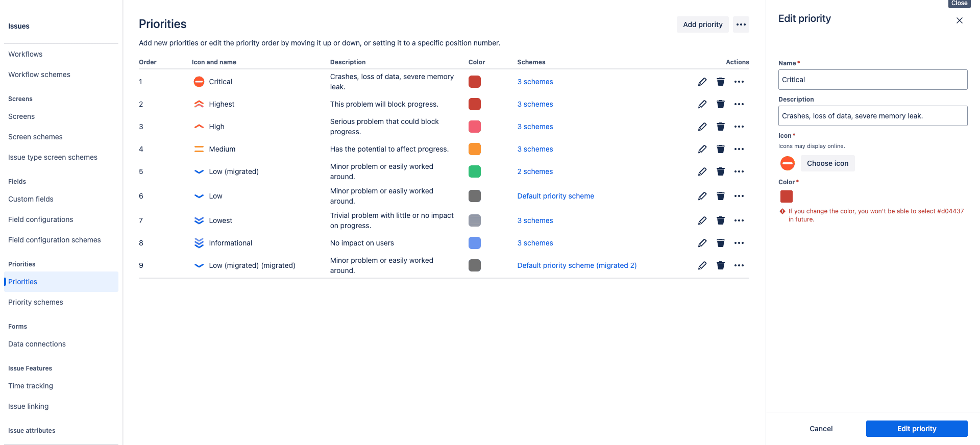Edit the Lowest priority pencil icon
980x445 pixels.
[702, 220]
